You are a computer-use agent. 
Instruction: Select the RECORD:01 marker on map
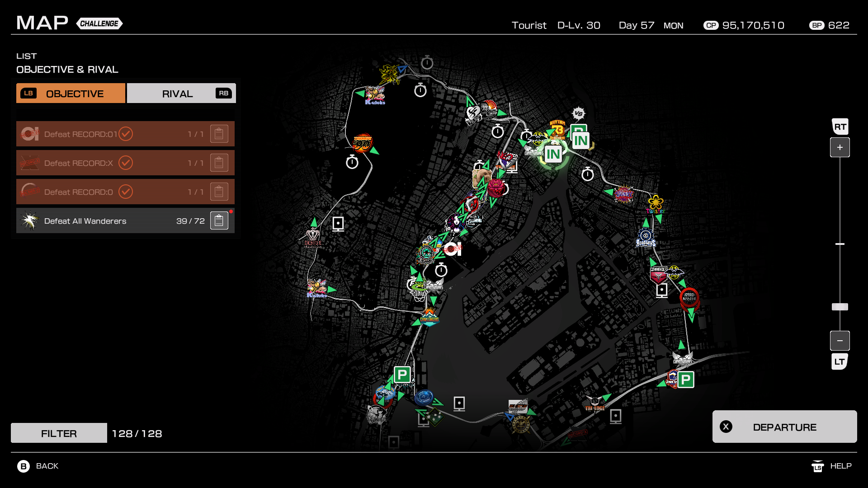(453, 249)
